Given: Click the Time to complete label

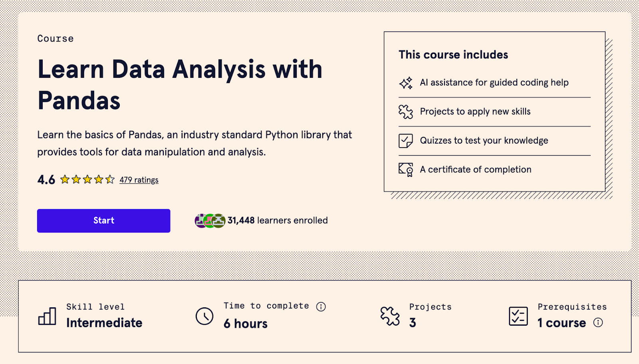Looking at the screenshot, I should point(266,306).
